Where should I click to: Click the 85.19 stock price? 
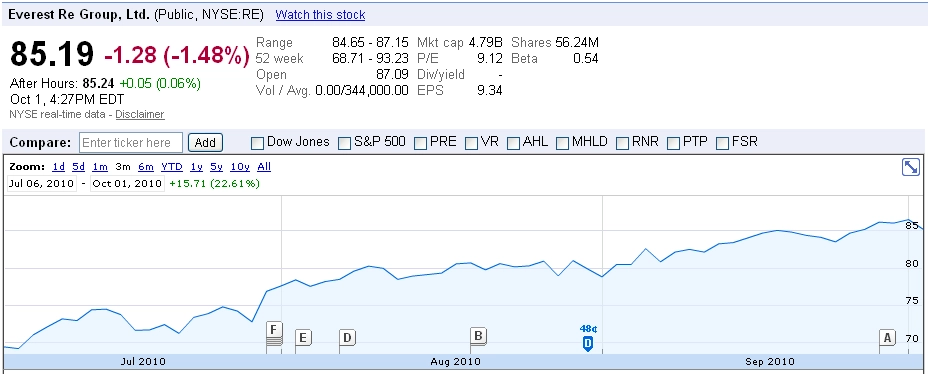click(x=52, y=54)
